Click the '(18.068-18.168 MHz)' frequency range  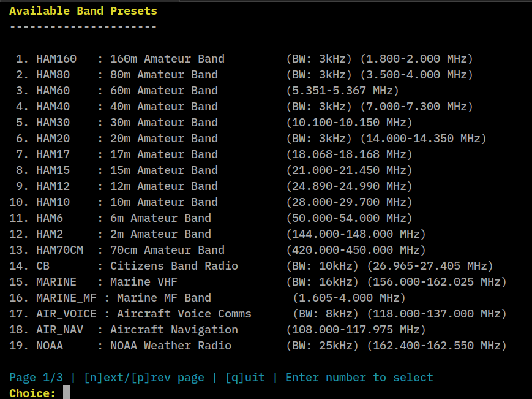point(350,154)
